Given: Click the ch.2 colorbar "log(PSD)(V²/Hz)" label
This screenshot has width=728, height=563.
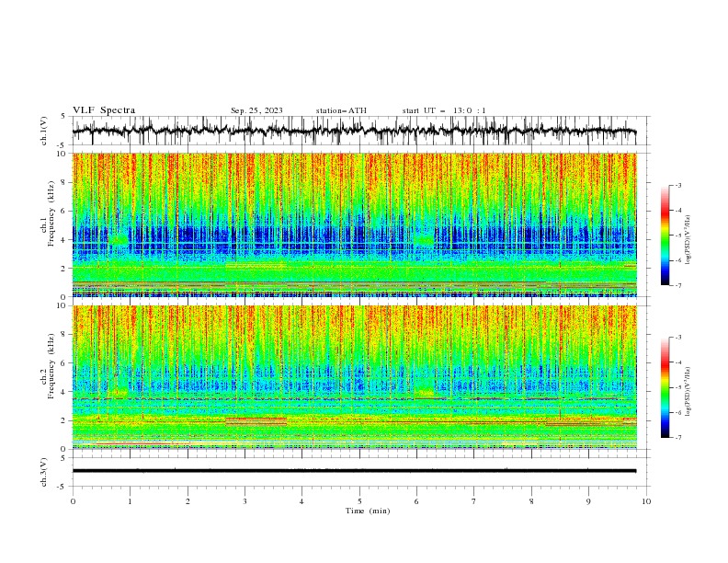Looking at the screenshot, I should (x=688, y=392).
